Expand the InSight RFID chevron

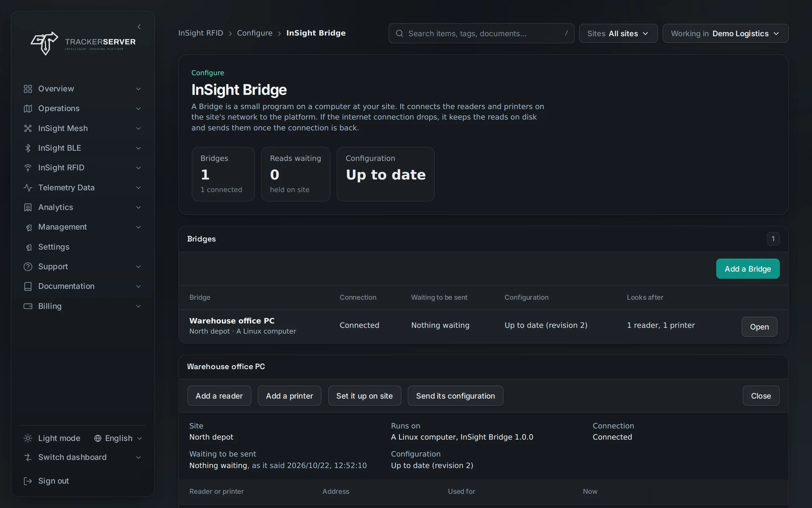tap(138, 168)
